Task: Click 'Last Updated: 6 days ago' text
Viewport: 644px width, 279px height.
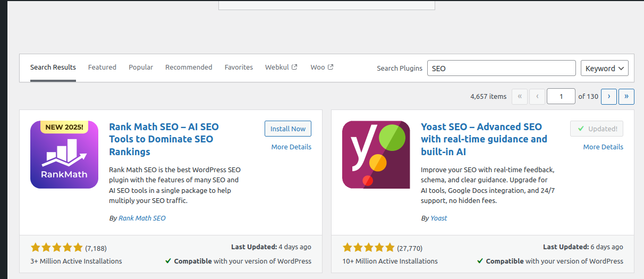Action: point(583,247)
